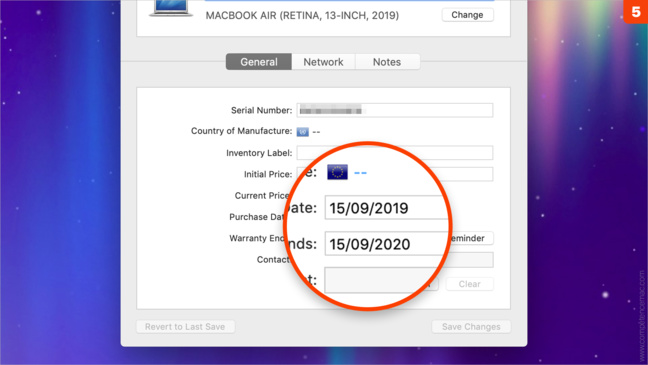Switch to the General tab
Viewport: 648px width, 365px height.
pos(259,62)
